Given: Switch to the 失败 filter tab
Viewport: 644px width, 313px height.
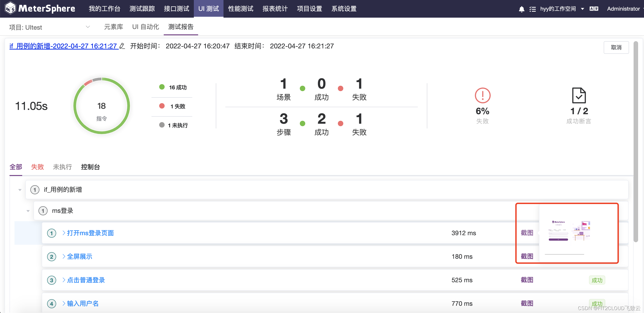Looking at the screenshot, I should click(37, 167).
